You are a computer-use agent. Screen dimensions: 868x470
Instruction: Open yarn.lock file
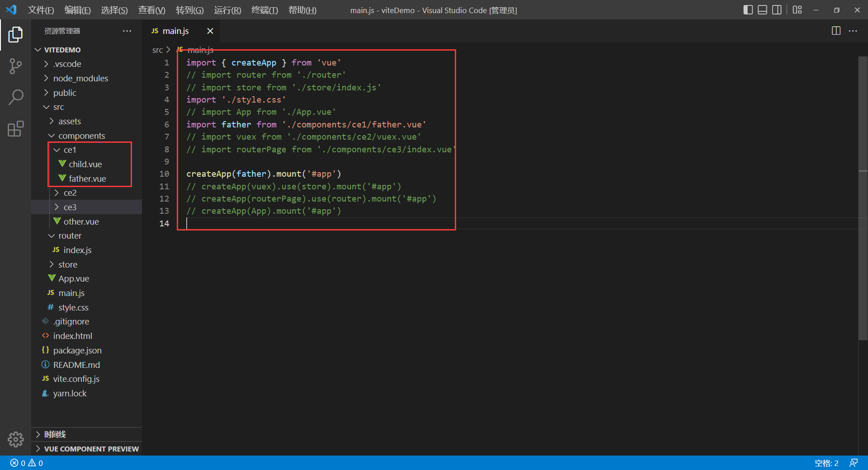(x=86, y=393)
